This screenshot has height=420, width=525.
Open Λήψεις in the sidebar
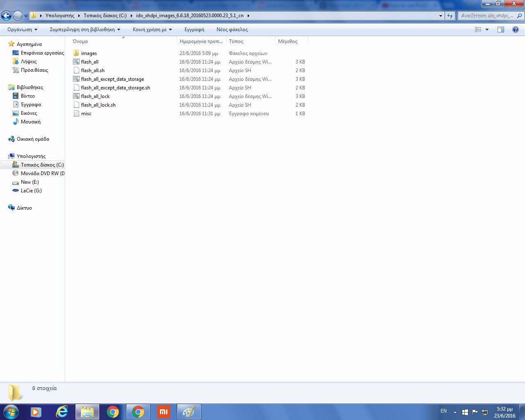tap(25, 62)
